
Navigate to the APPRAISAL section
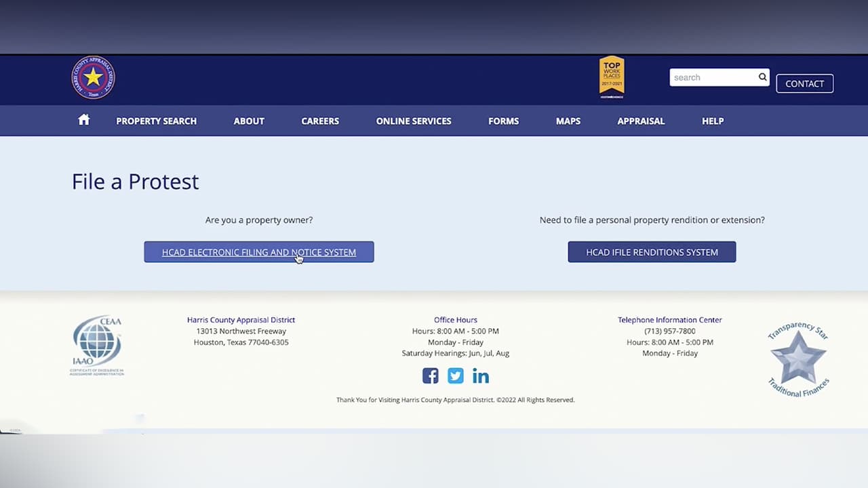(640, 121)
